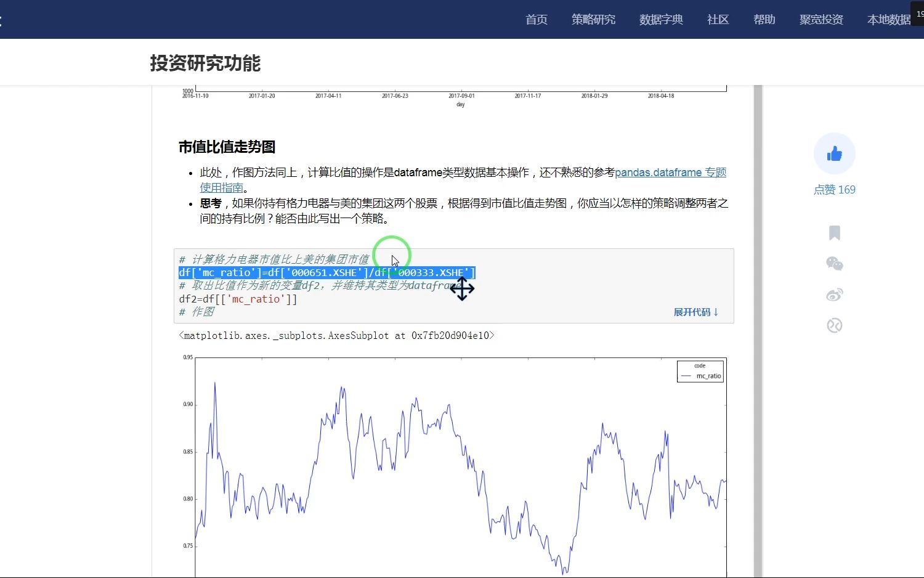Share via the WeChat icon
The width and height of the screenshot is (924, 578).
tap(834, 264)
